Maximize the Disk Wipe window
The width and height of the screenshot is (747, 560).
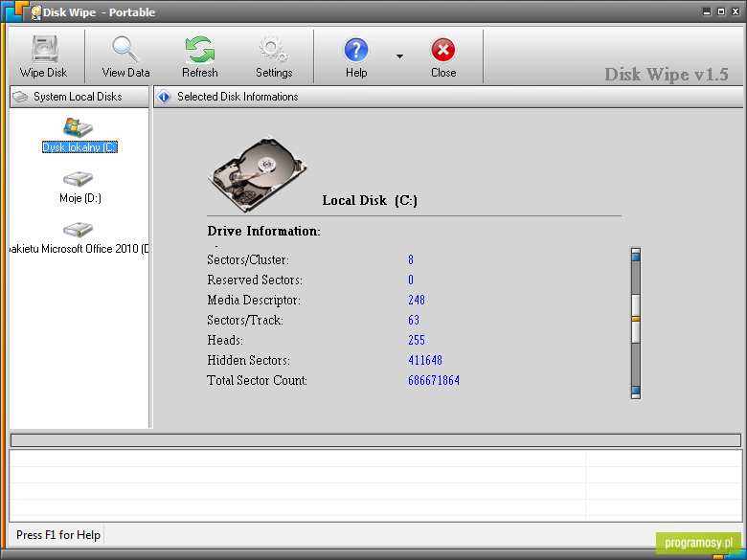[x=721, y=11]
